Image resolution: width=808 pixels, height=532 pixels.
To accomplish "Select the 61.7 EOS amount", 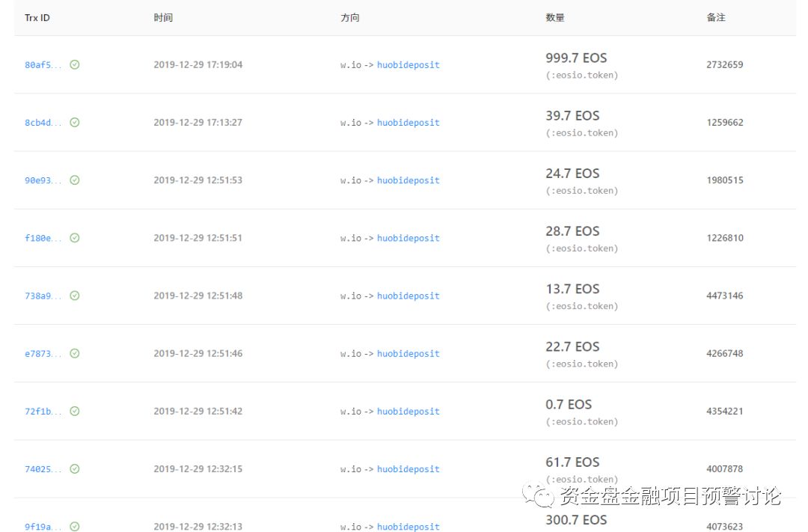I will point(572,462).
